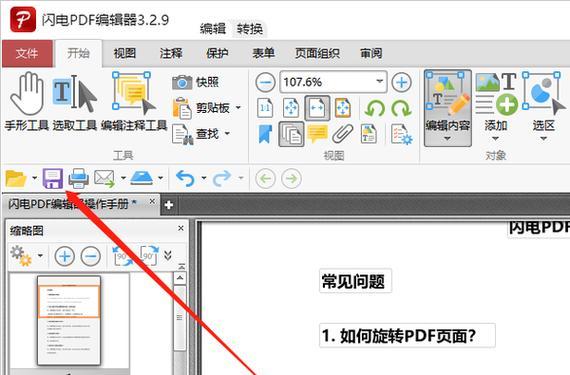Click the thumbnail panel scroll up arrow
This screenshot has width=570, height=375.
[180, 278]
